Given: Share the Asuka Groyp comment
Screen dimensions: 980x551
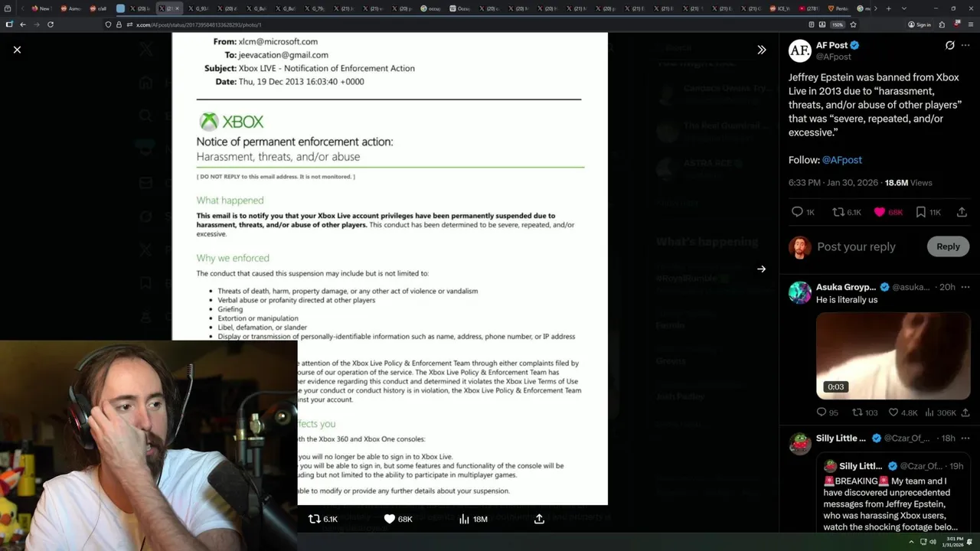Looking at the screenshot, I should coord(965,412).
